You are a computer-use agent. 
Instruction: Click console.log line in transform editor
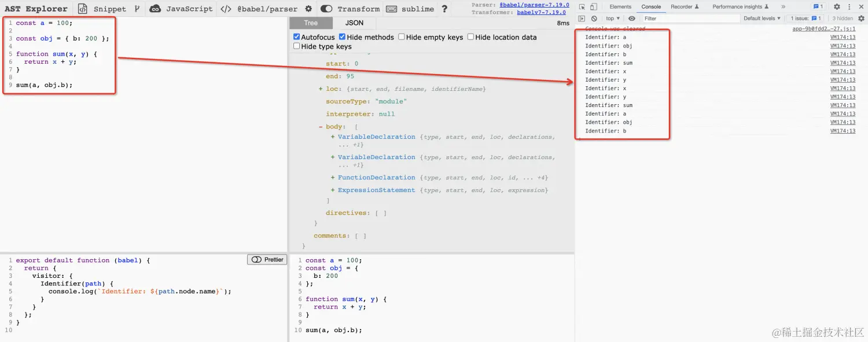(x=139, y=292)
